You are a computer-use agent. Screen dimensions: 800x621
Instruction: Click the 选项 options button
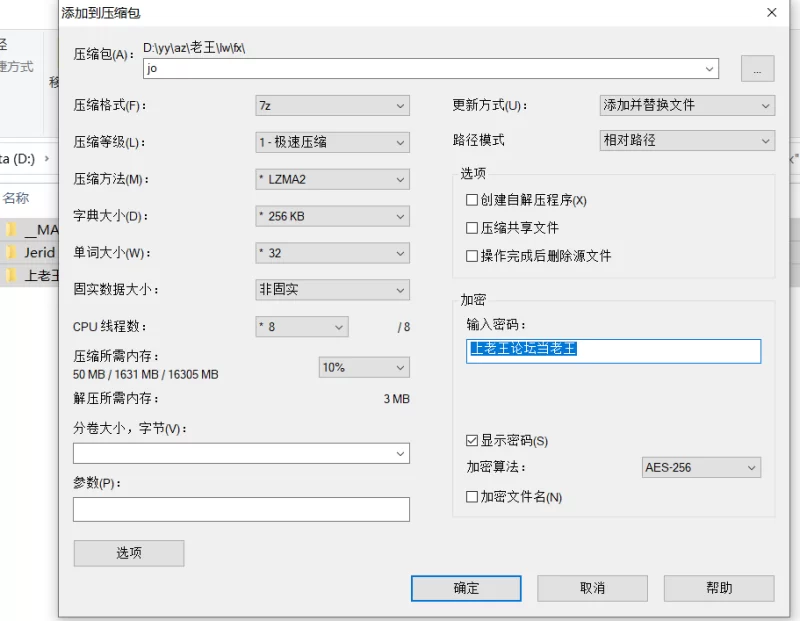point(129,553)
